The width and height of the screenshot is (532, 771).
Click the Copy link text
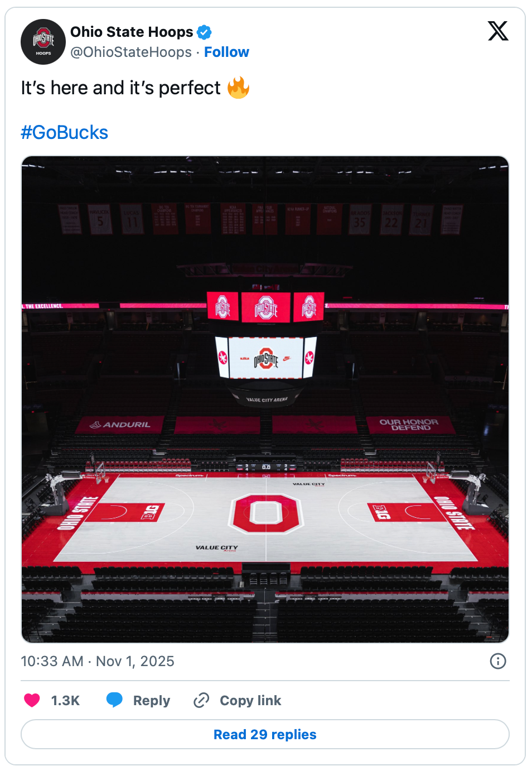(250, 700)
